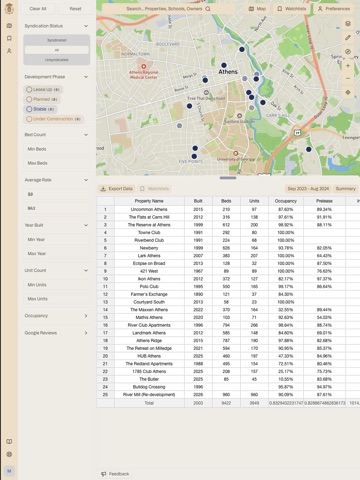Select The Reserve at Athens row

point(228,225)
